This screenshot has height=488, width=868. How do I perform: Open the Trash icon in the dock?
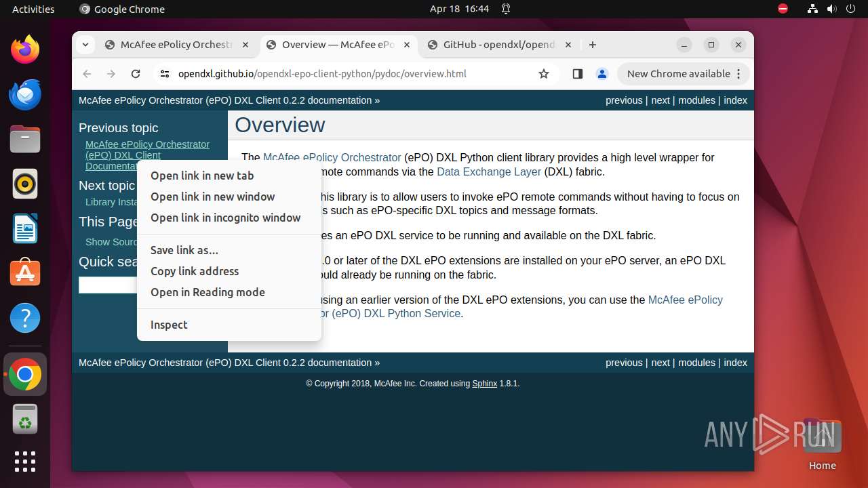(25, 419)
